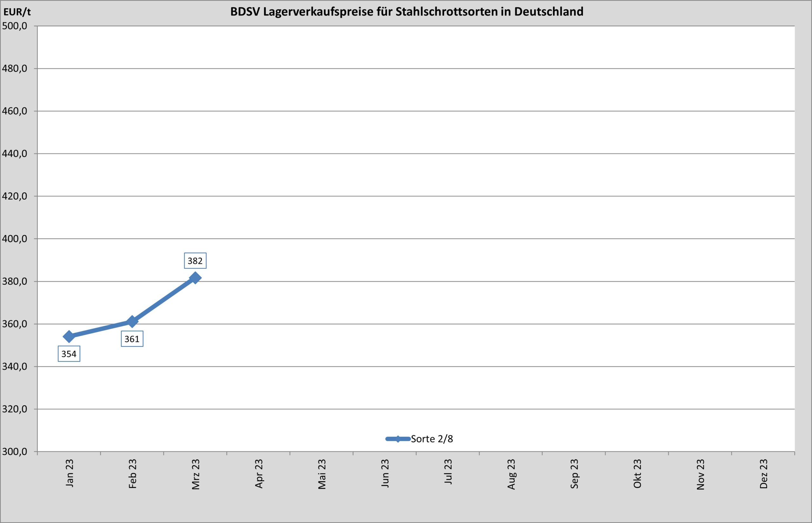Screen dimensions: 812x523
Task: Click the line segment between Jan and Feb
Action: (x=101, y=329)
